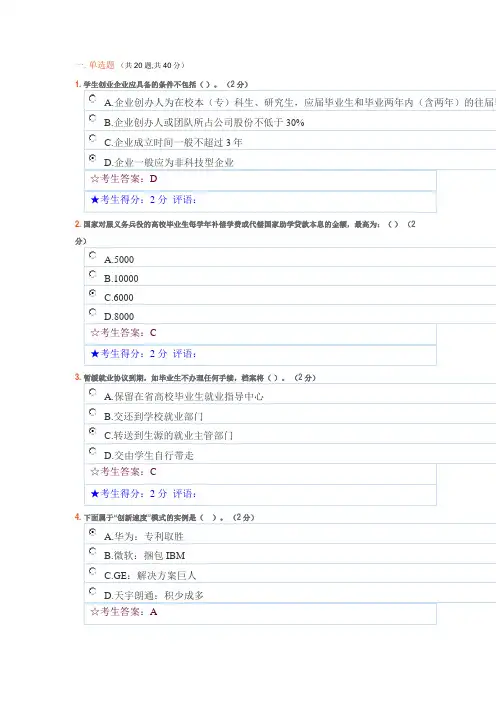The height and width of the screenshot is (702, 496).
Task: Click question 1 answer box showing D
Action: tap(260, 180)
